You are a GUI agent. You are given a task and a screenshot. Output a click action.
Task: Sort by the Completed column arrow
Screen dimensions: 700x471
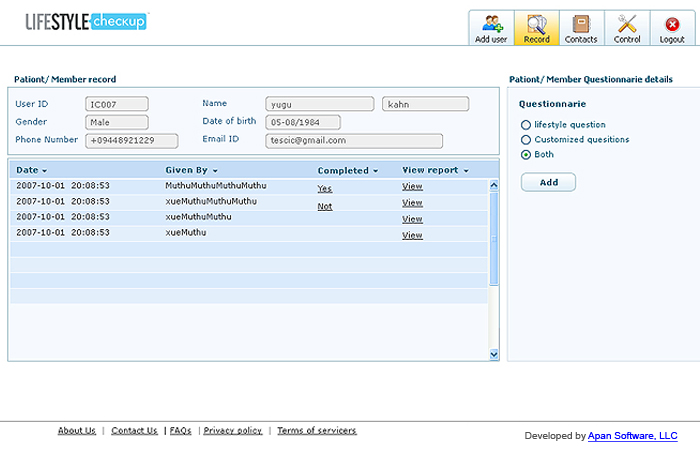375,171
